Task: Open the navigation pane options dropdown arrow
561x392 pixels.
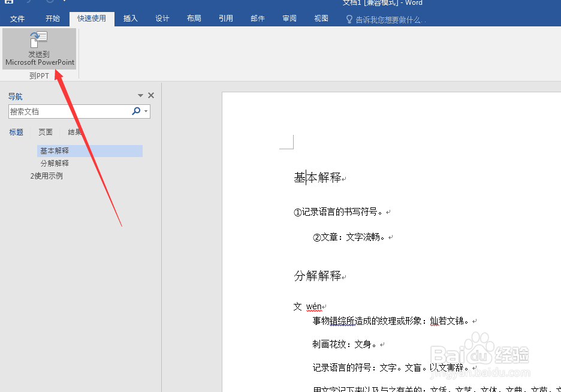Action: 140,95
